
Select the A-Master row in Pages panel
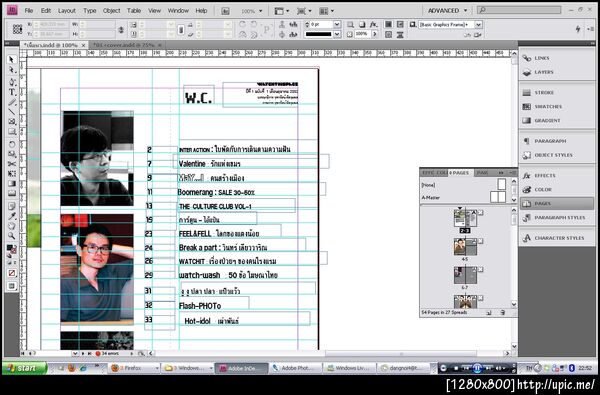(x=464, y=198)
